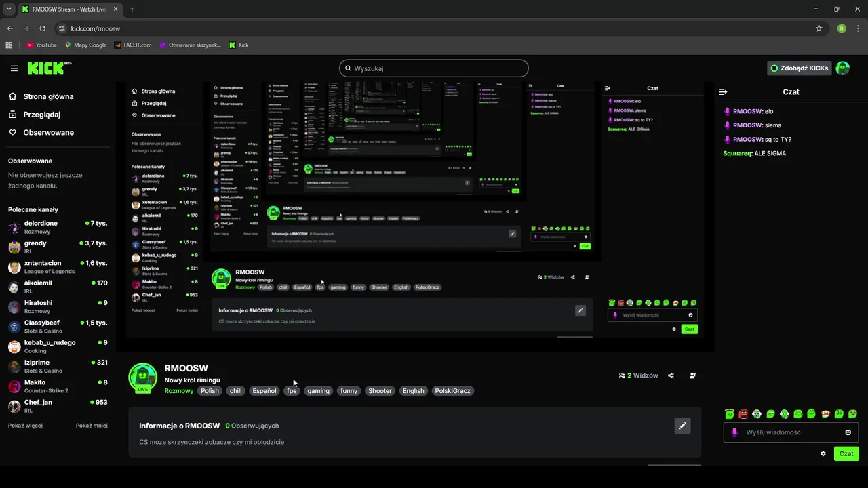Screen dimensions: 868x488
Task: Open Chrome tab search dropdown
Action: [x=9, y=9]
